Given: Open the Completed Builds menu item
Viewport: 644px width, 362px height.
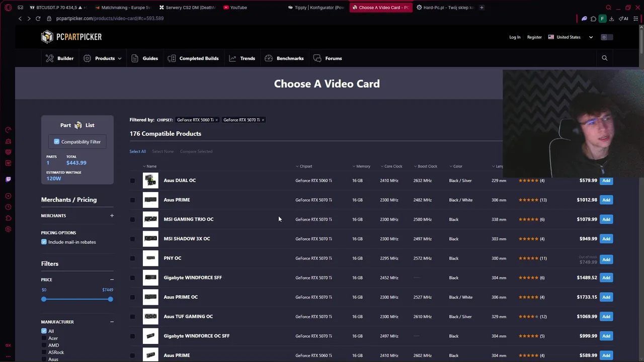Looking at the screenshot, I should 193,58.
